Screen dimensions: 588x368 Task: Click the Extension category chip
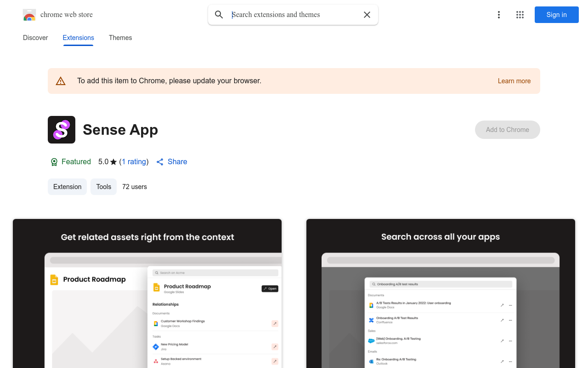(x=67, y=187)
